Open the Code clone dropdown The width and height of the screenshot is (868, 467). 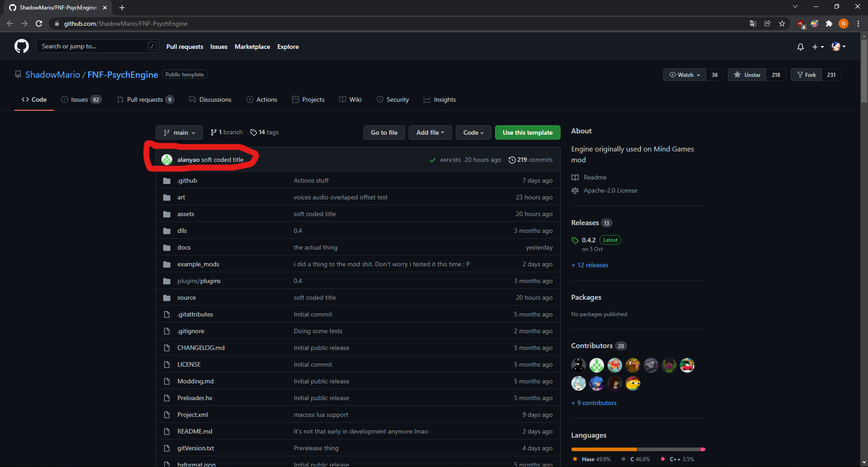tap(473, 132)
